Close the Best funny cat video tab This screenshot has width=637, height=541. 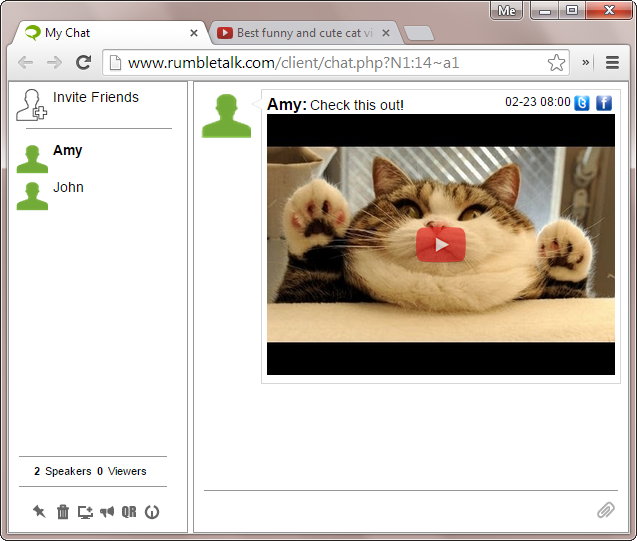(386, 33)
